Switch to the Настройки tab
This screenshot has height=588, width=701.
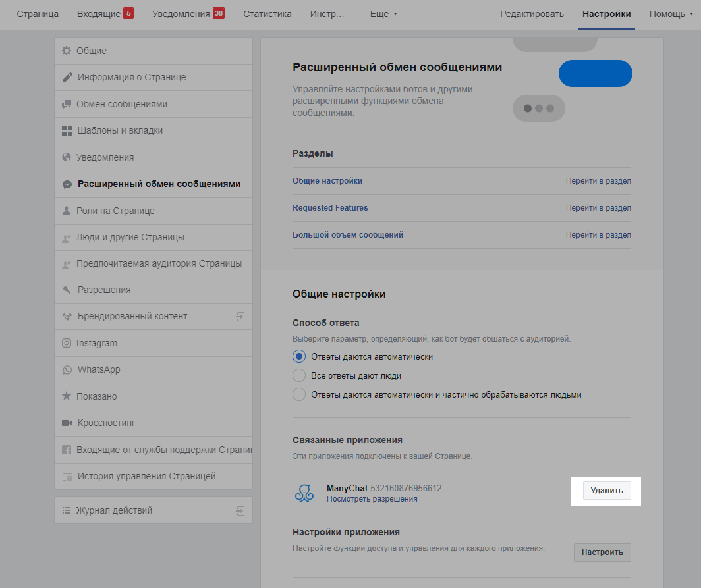pos(607,14)
